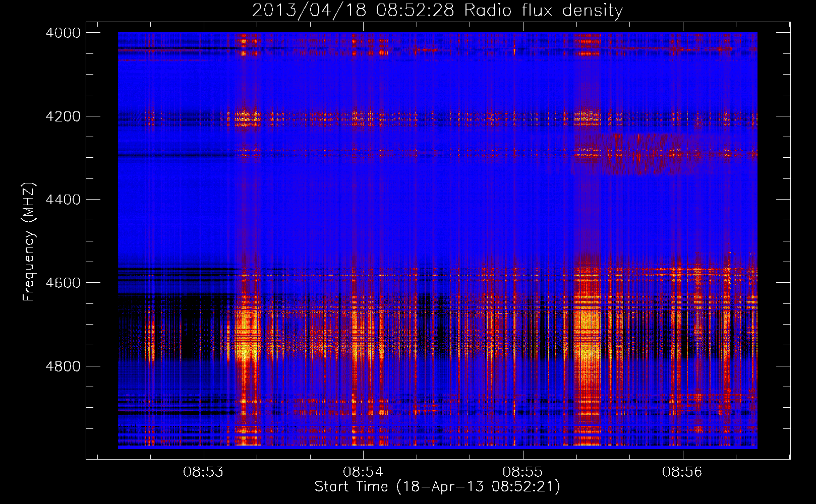
Task: Click the 4000 frequency axis label
Action: [x=63, y=33]
